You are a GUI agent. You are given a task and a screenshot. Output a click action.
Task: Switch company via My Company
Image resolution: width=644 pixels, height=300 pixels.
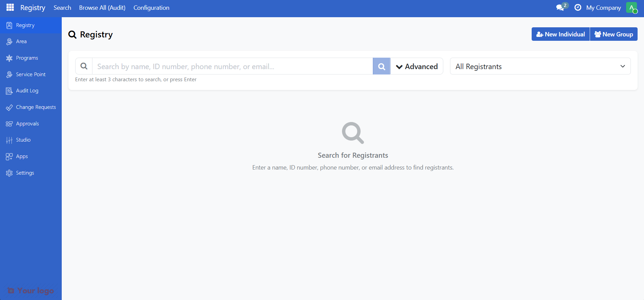(x=604, y=7)
